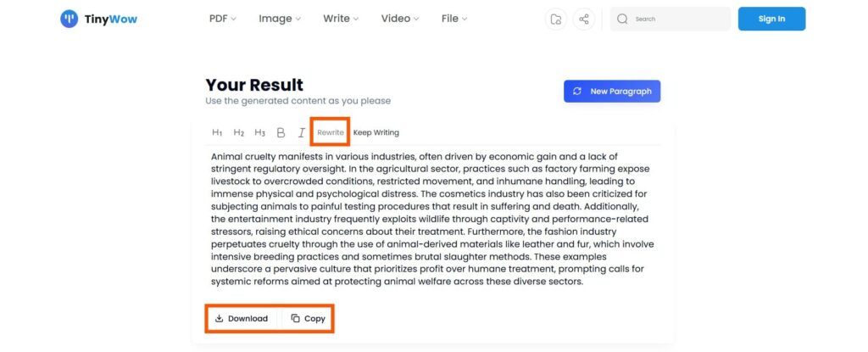Apply Heading 3 formatting

coord(259,132)
